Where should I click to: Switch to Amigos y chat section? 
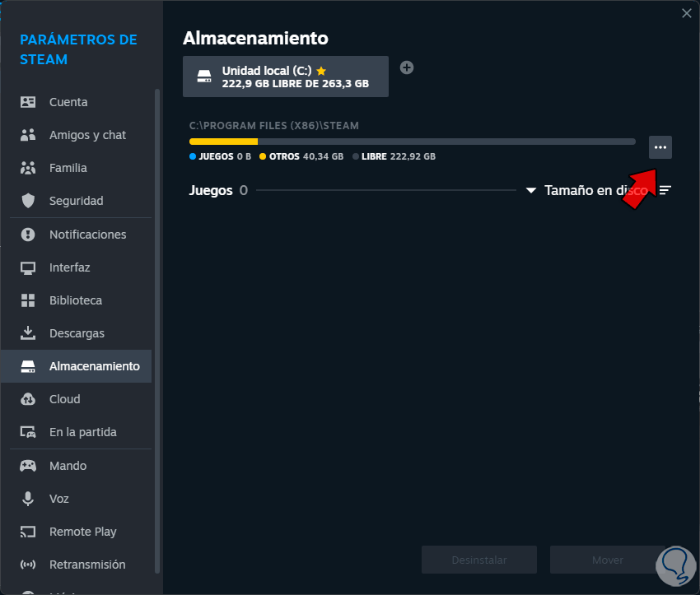point(87,135)
